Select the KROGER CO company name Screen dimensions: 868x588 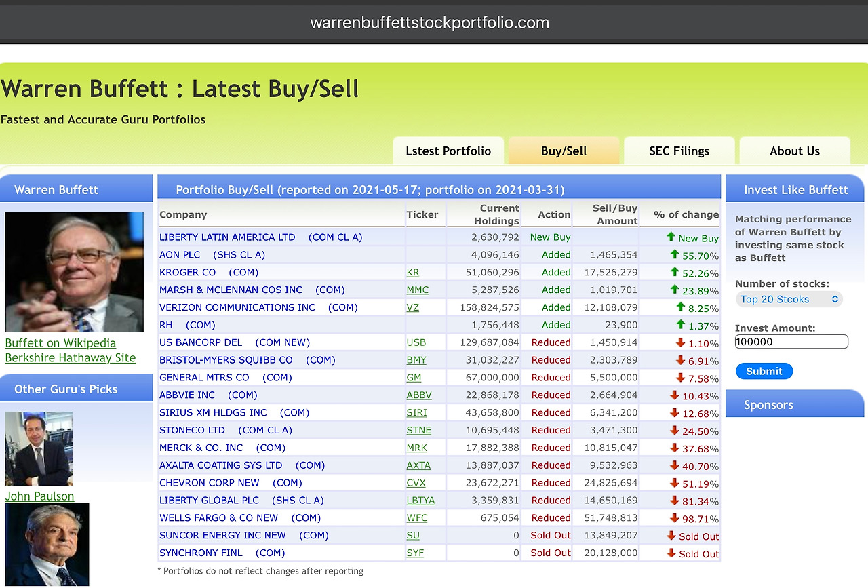click(187, 273)
